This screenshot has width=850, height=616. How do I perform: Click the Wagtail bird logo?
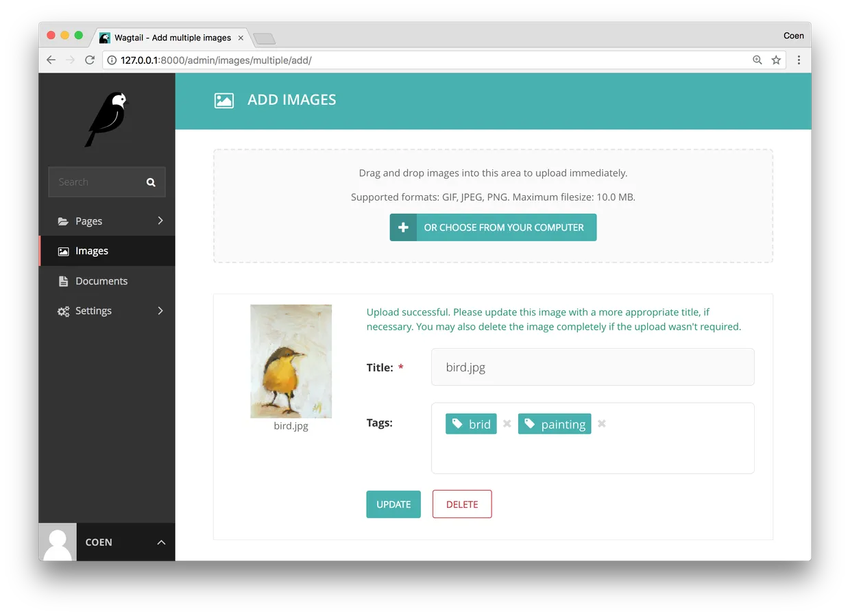(x=107, y=119)
